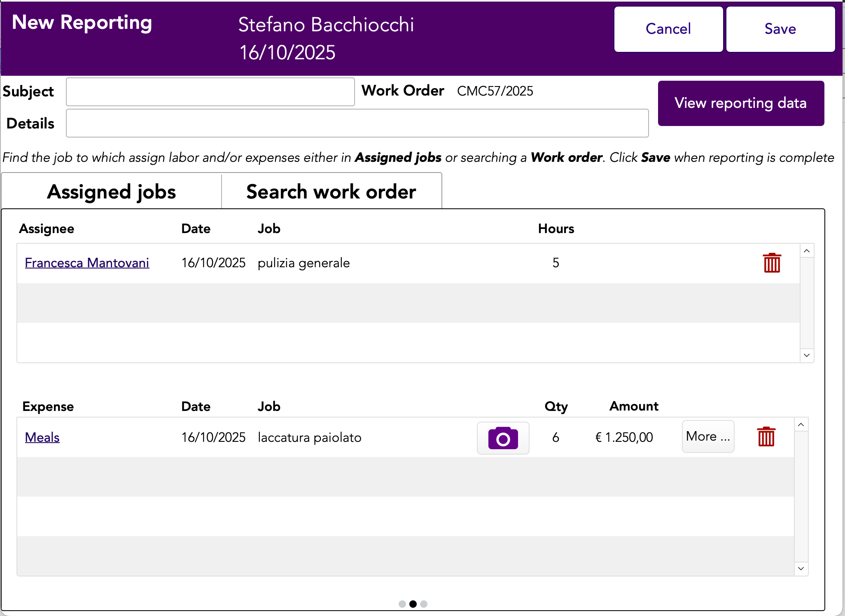Image resolution: width=845 pixels, height=616 pixels.
Task: Open View reporting data
Action: point(740,103)
